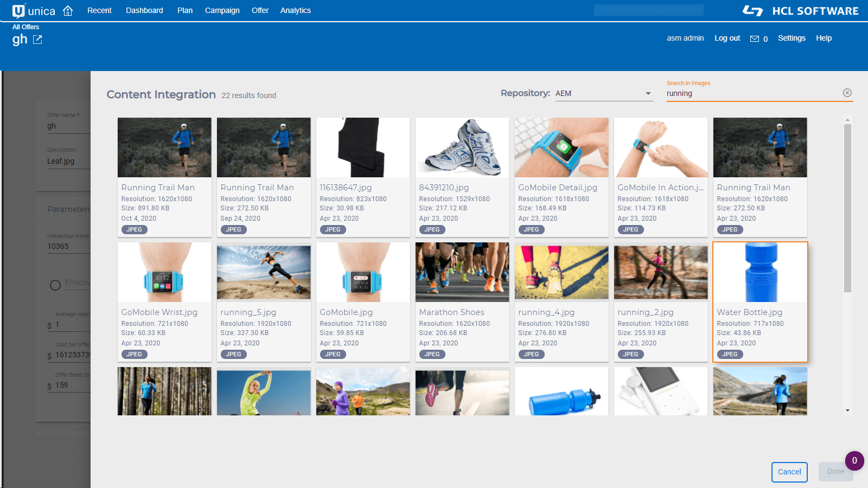Viewport: 868px width, 488px height.
Task: Click the Unica home icon
Action: point(68,11)
